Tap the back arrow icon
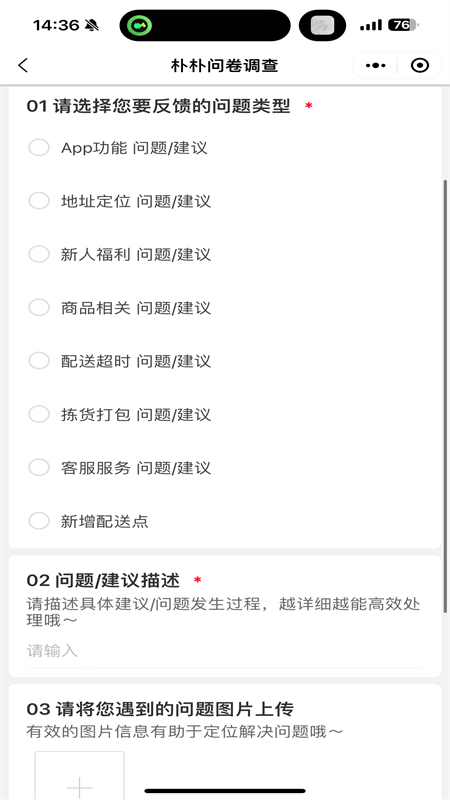The image size is (450, 800). (x=22, y=65)
